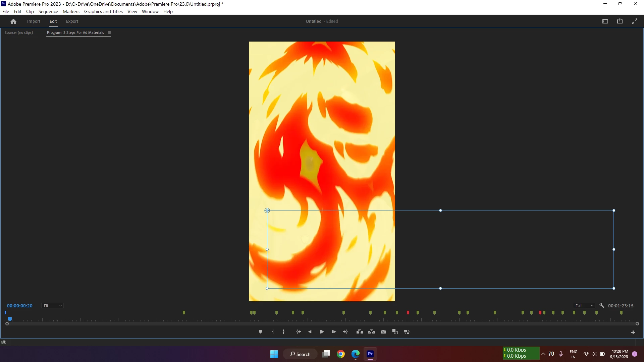Screen dimensions: 644x362
Task: Expand the Fit zoom level dropdown
Action: [53, 306]
